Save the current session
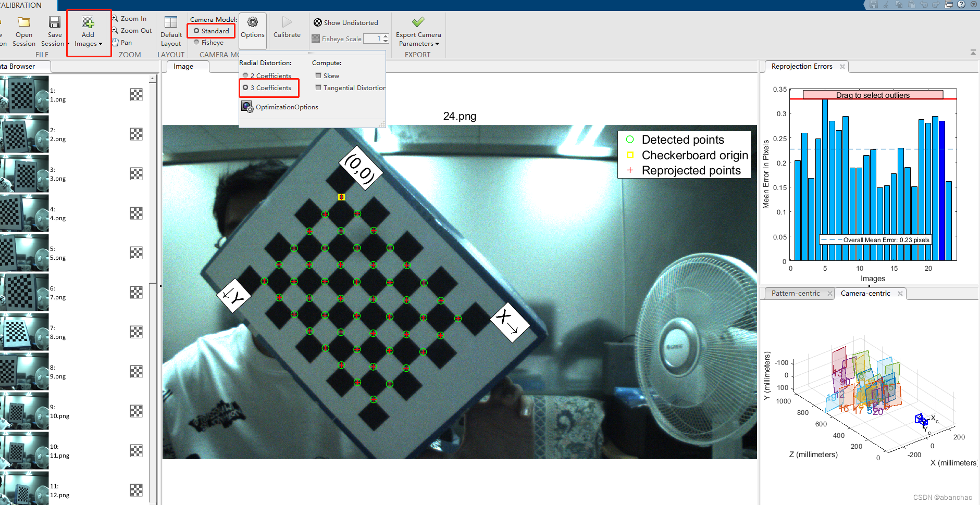 54,30
